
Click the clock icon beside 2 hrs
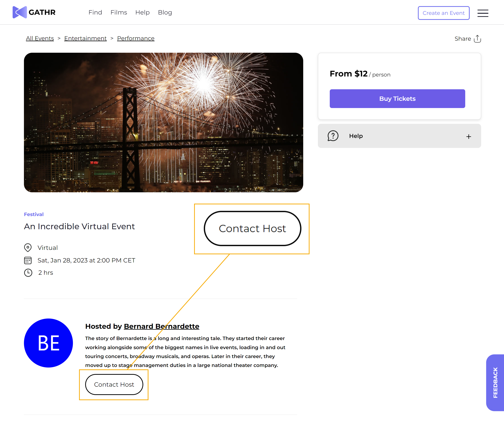click(28, 272)
